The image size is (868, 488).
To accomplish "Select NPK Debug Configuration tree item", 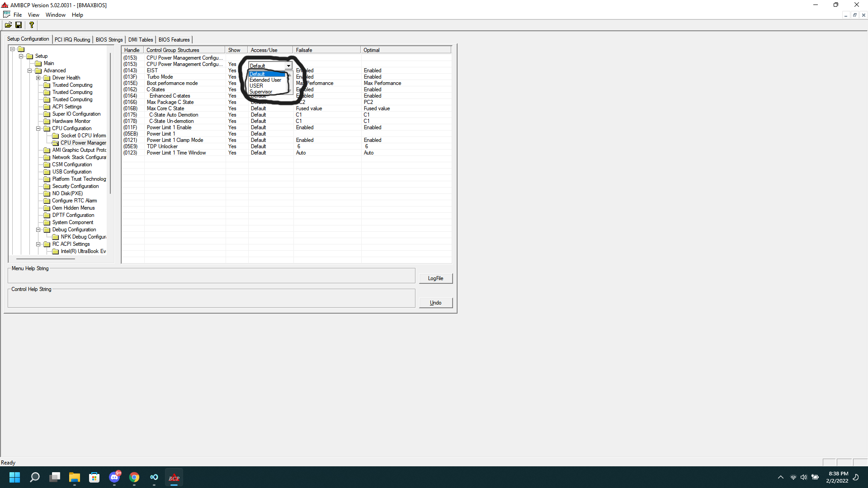I will [84, 237].
